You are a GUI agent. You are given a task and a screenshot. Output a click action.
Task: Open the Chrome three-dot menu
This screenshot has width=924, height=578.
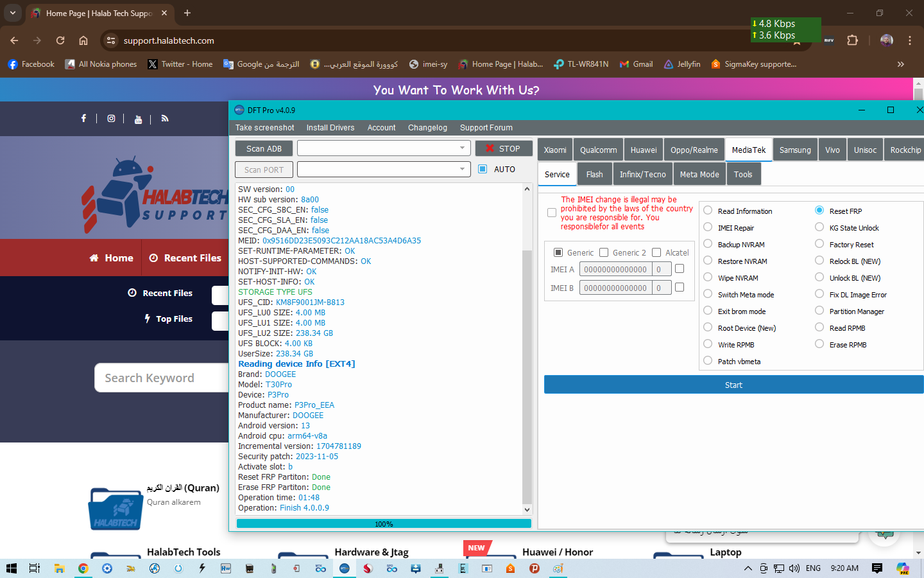click(910, 40)
